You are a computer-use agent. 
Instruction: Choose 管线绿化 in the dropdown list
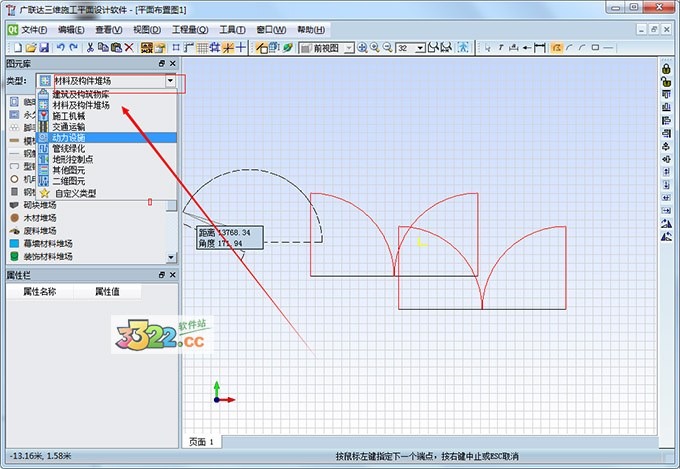pyautogui.click(x=76, y=148)
